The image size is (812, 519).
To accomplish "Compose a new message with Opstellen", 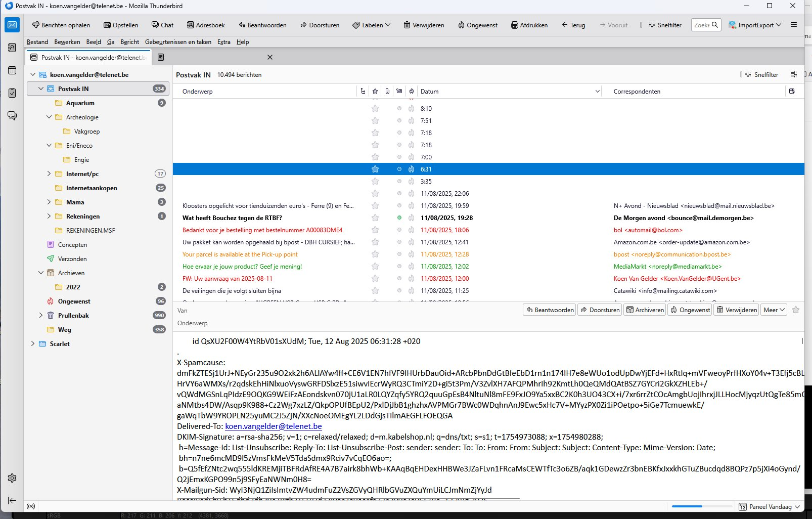I will click(121, 25).
